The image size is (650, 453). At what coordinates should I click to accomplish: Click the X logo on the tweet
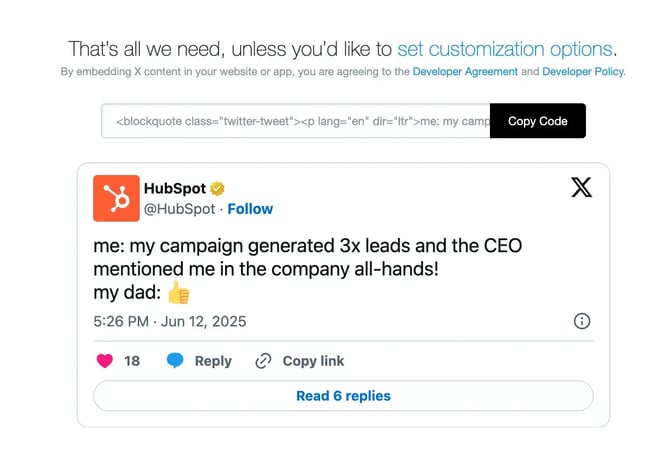(581, 187)
